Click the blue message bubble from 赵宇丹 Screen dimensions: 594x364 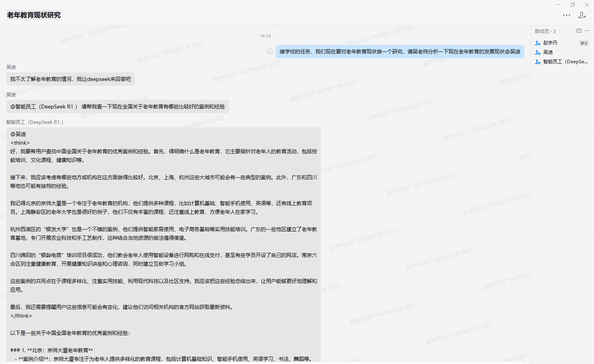[x=400, y=51]
